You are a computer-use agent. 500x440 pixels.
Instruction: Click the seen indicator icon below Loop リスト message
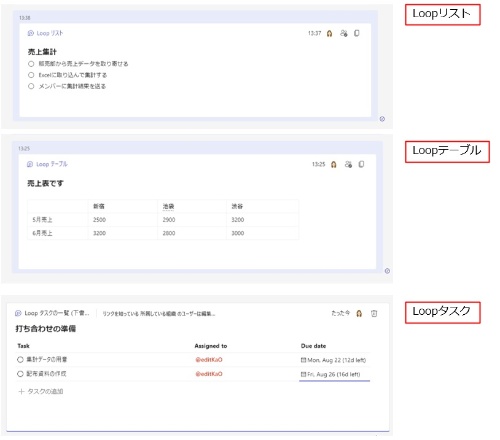pos(382,119)
